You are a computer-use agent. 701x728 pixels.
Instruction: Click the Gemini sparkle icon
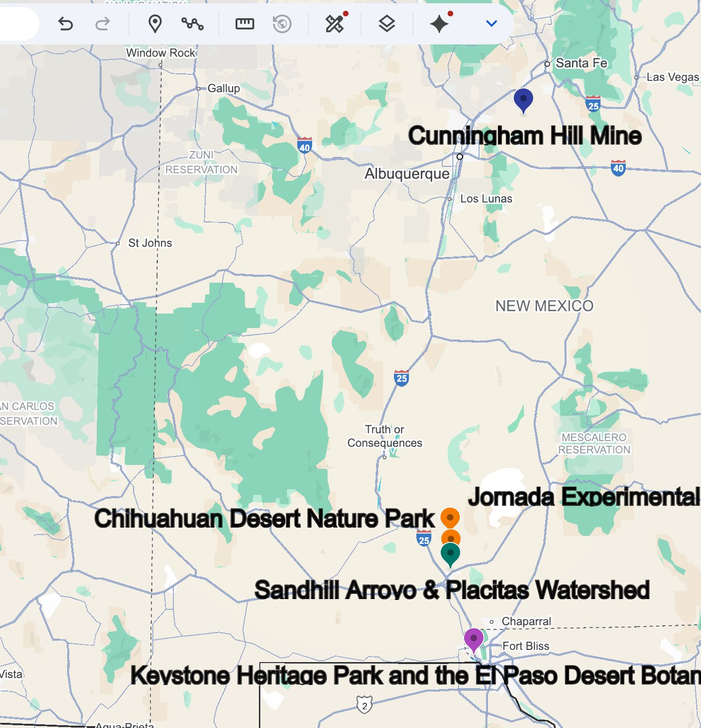point(439,23)
